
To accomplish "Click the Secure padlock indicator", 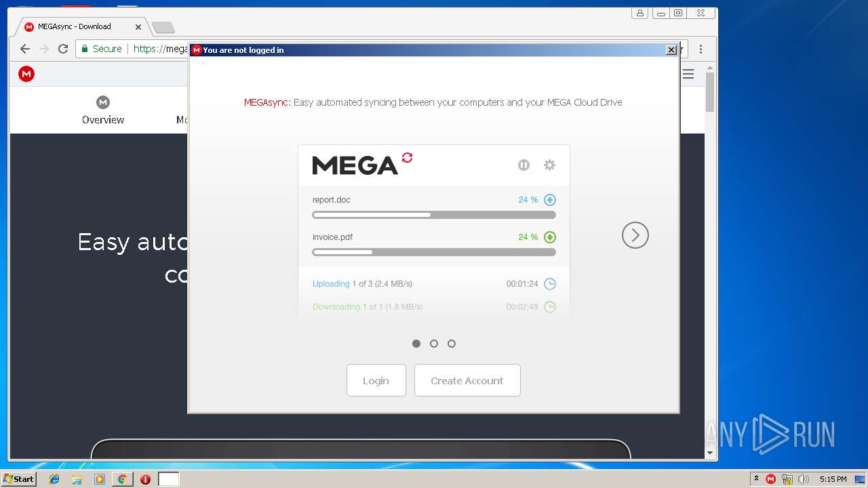I will (102, 49).
